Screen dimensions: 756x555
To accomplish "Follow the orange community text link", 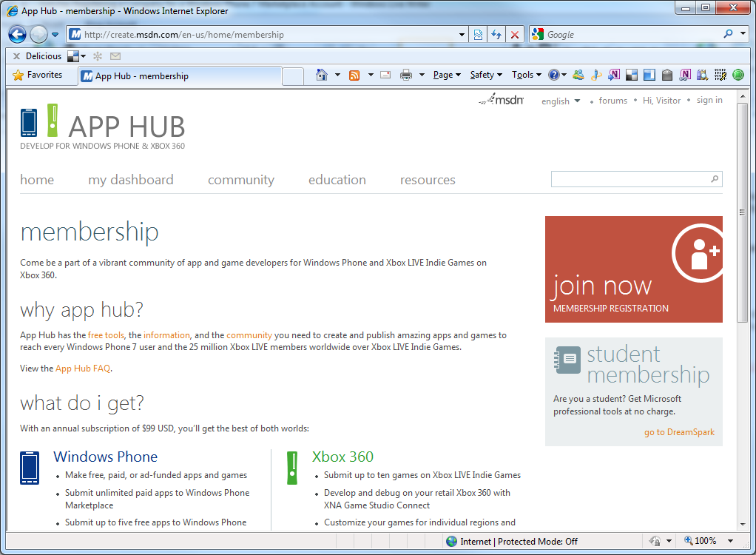I will point(249,335).
